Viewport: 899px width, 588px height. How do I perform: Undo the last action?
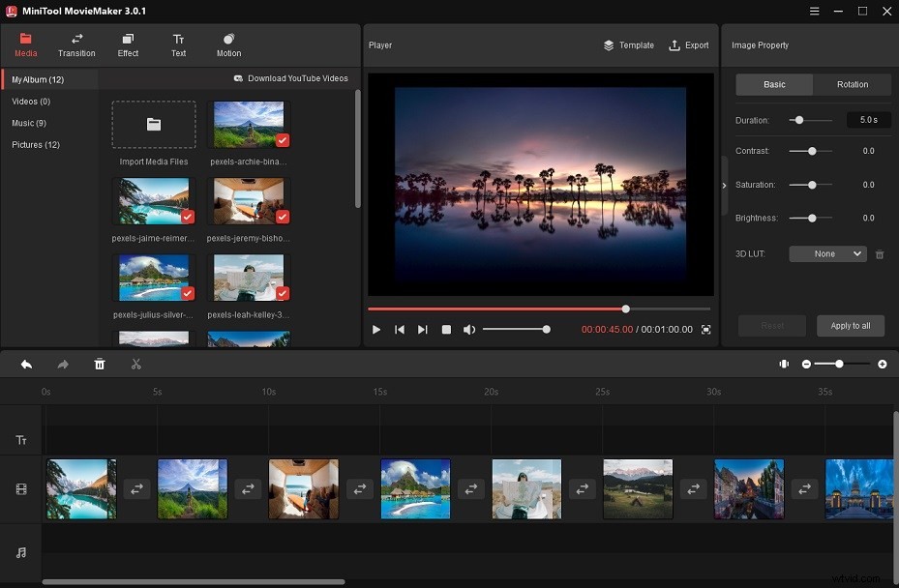26,364
